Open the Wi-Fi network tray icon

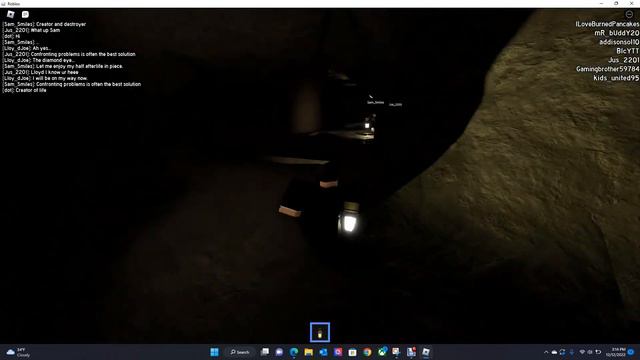582,352
